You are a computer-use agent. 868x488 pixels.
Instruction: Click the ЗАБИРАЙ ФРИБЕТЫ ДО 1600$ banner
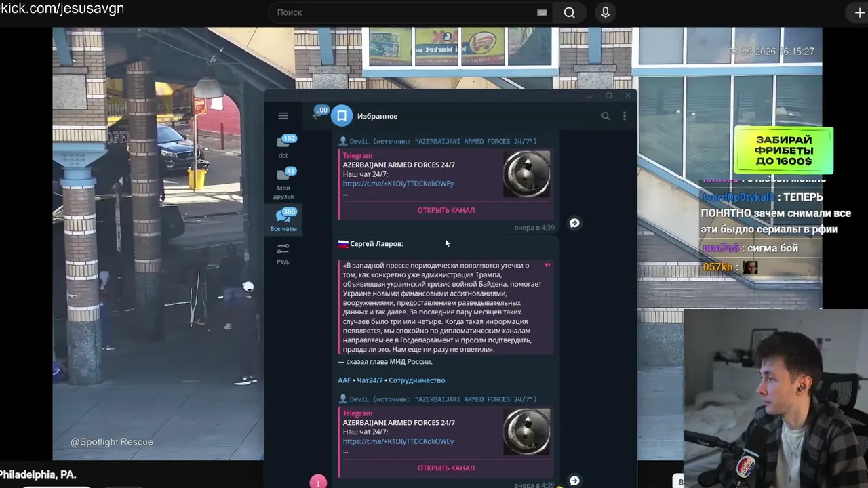(x=784, y=150)
